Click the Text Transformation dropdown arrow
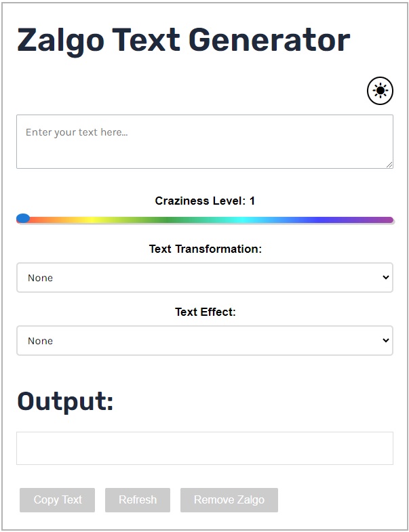Screen dimensions: 409x532 386,277
